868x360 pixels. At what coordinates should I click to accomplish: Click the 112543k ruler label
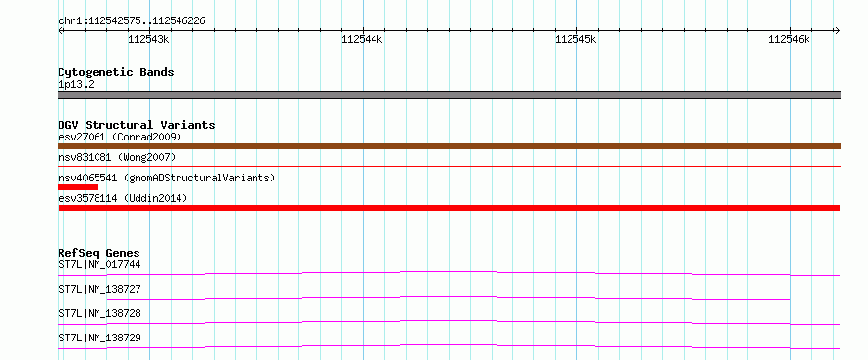148,39
